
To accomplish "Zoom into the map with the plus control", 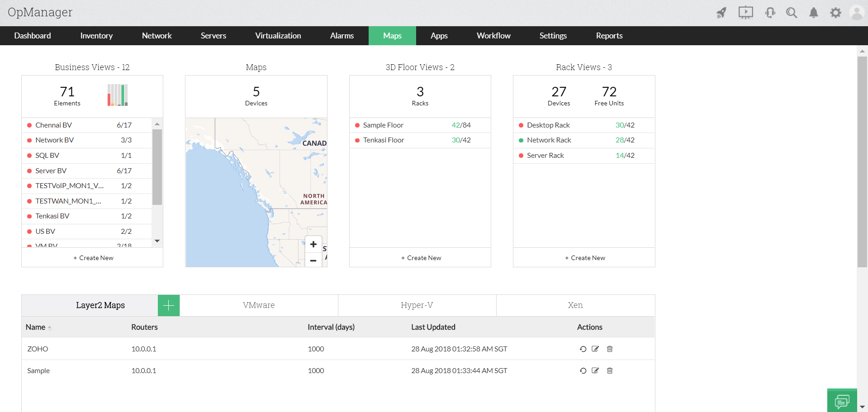I will pyautogui.click(x=313, y=244).
